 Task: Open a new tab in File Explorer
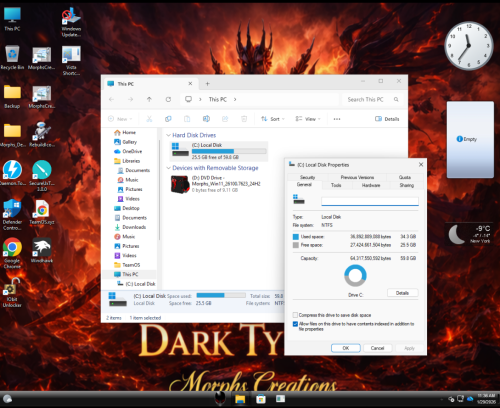[x=207, y=84]
